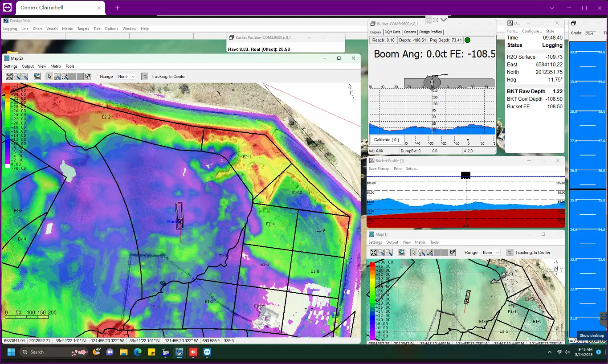This screenshot has width=608, height=364.
Task: Click query pointer icon in Map(1) toolbar
Action: click(x=453, y=253)
